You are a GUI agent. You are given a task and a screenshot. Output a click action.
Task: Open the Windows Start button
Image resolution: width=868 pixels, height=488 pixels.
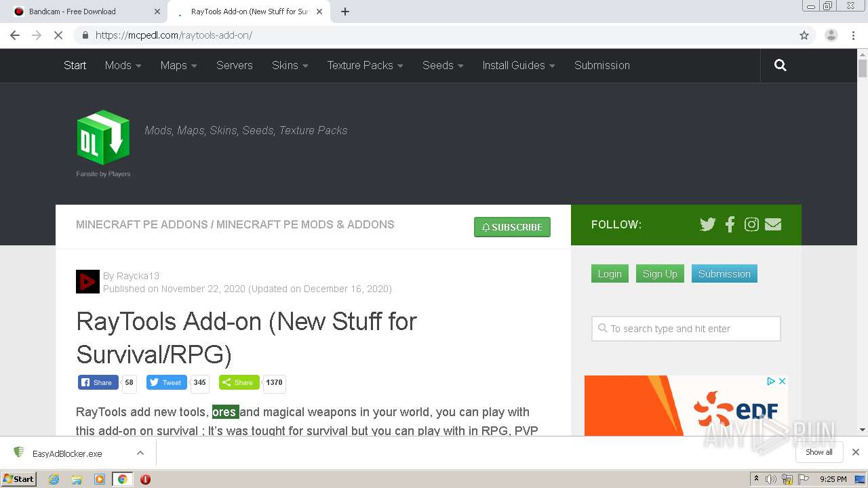click(x=19, y=479)
